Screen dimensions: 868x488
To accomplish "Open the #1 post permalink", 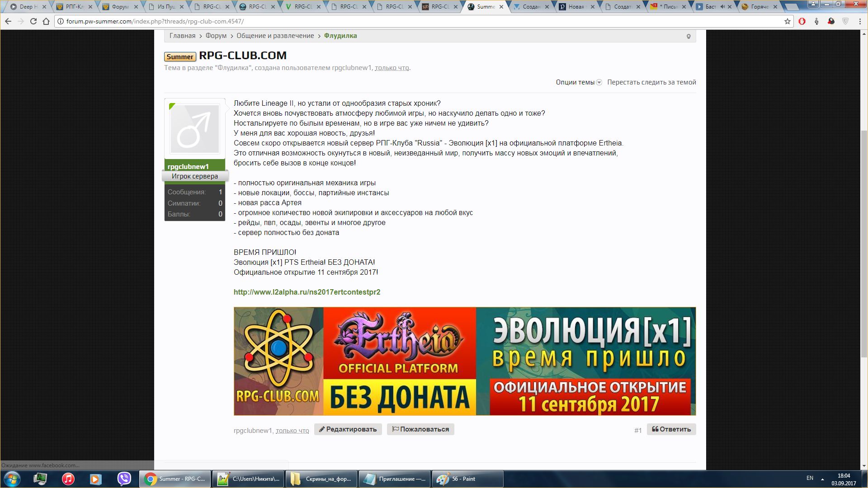I will coord(638,430).
